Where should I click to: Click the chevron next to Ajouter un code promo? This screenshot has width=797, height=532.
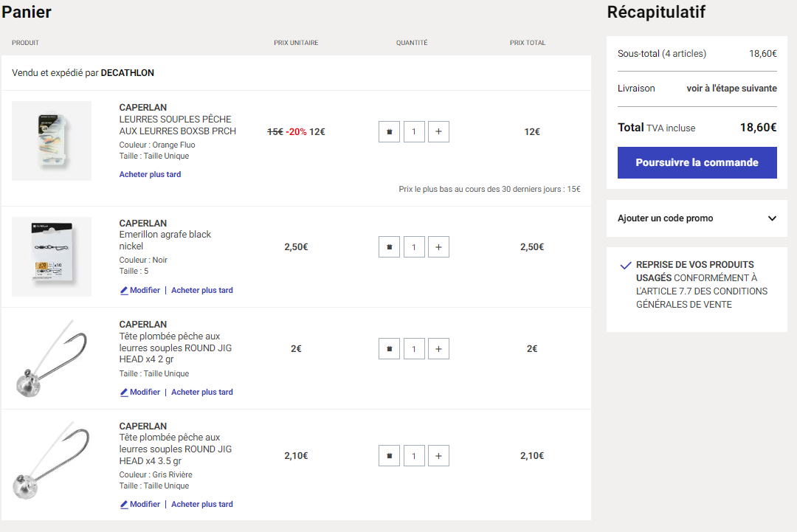pos(772,218)
